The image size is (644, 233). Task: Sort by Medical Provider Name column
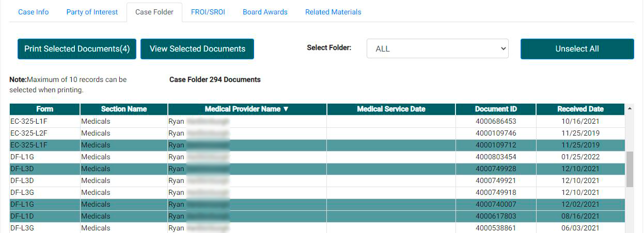coord(247,109)
